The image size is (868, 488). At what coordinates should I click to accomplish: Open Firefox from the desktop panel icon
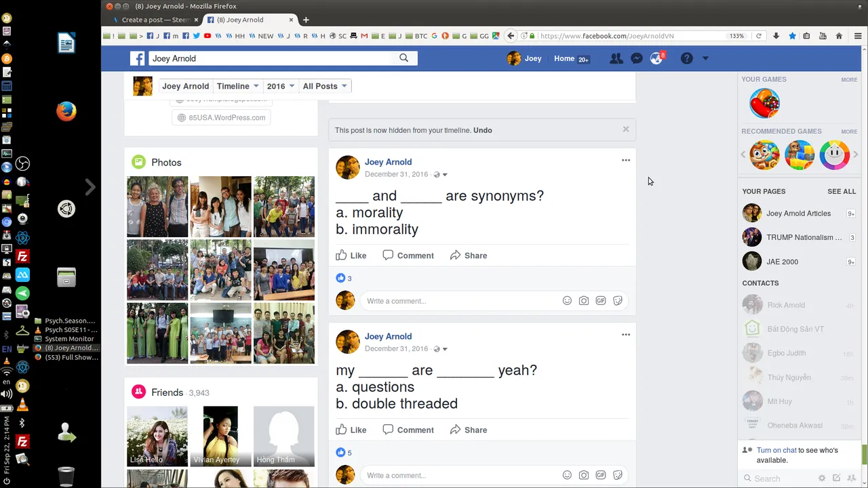[66, 110]
